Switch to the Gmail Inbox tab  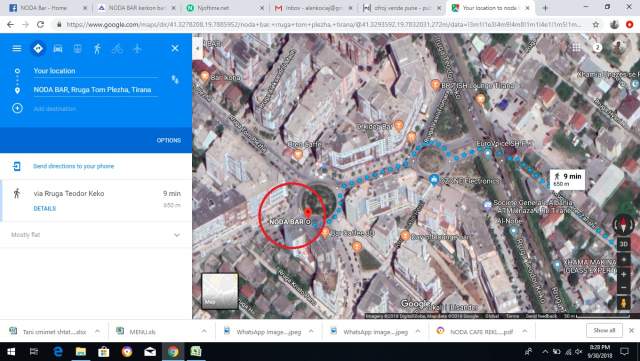pyautogui.click(x=313, y=8)
